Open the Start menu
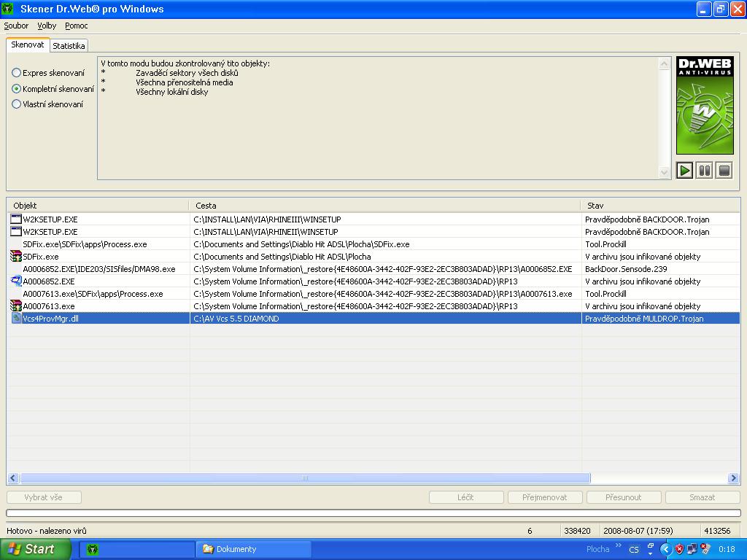 pos(35,549)
